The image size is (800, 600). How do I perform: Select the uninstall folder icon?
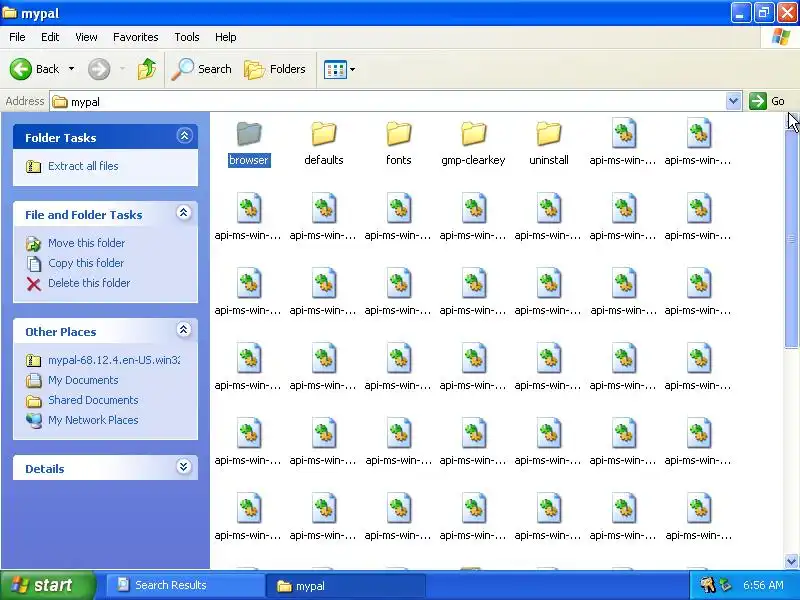549,134
